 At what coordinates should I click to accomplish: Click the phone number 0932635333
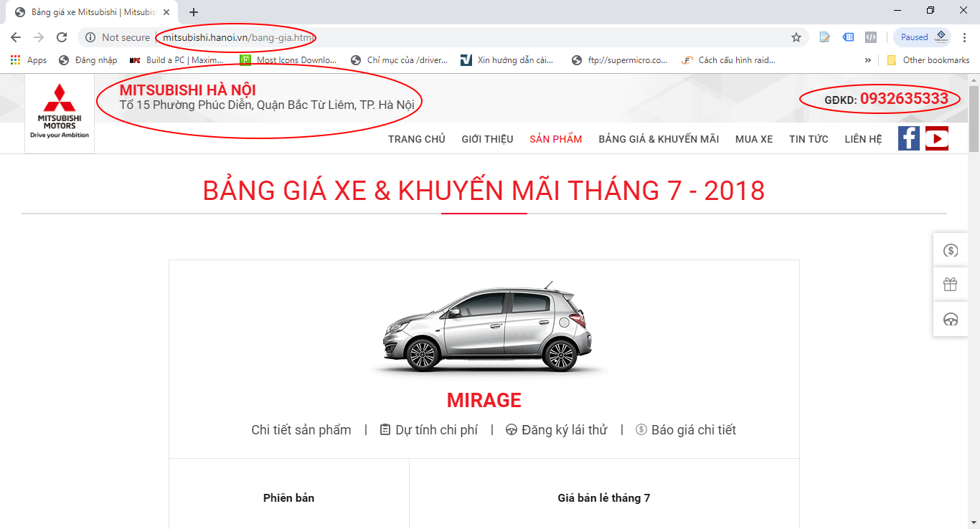tap(904, 99)
